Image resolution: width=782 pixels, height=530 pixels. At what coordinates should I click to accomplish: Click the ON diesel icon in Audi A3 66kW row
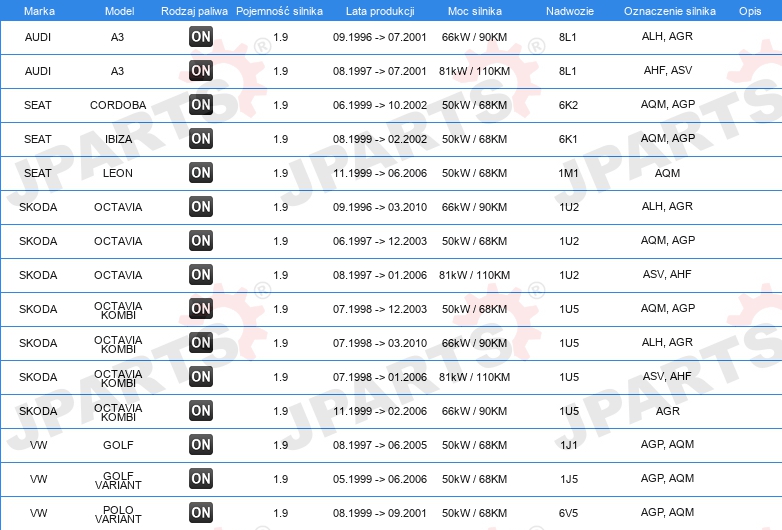[x=201, y=36]
